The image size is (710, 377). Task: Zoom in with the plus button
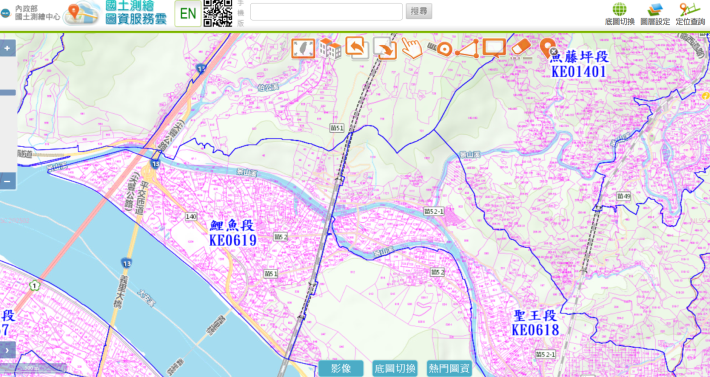(x=8, y=48)
